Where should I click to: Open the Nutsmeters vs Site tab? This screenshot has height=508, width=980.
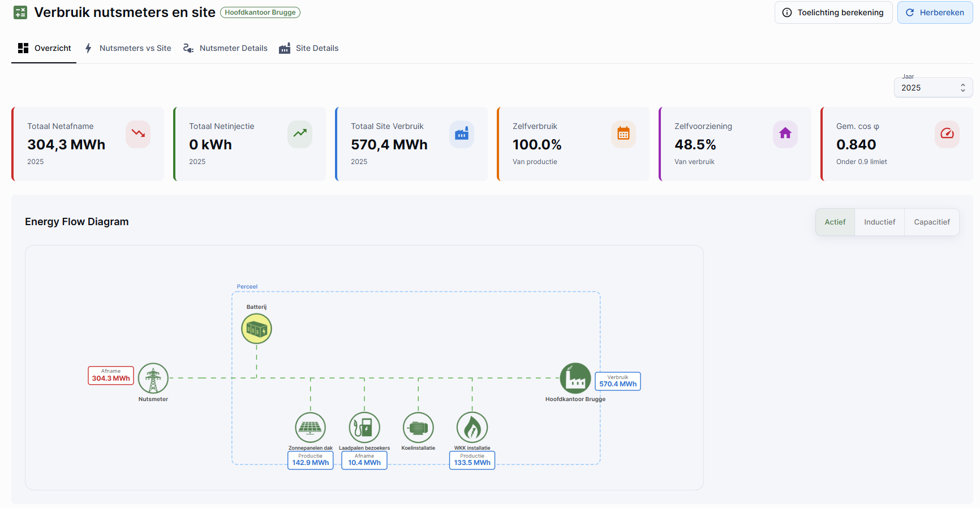pos(128,48)
